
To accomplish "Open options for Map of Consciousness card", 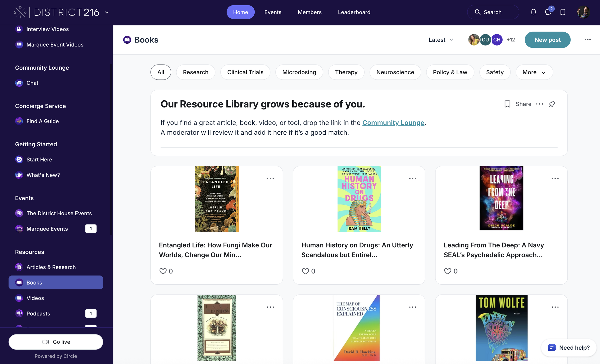I will tap(413, 307).
